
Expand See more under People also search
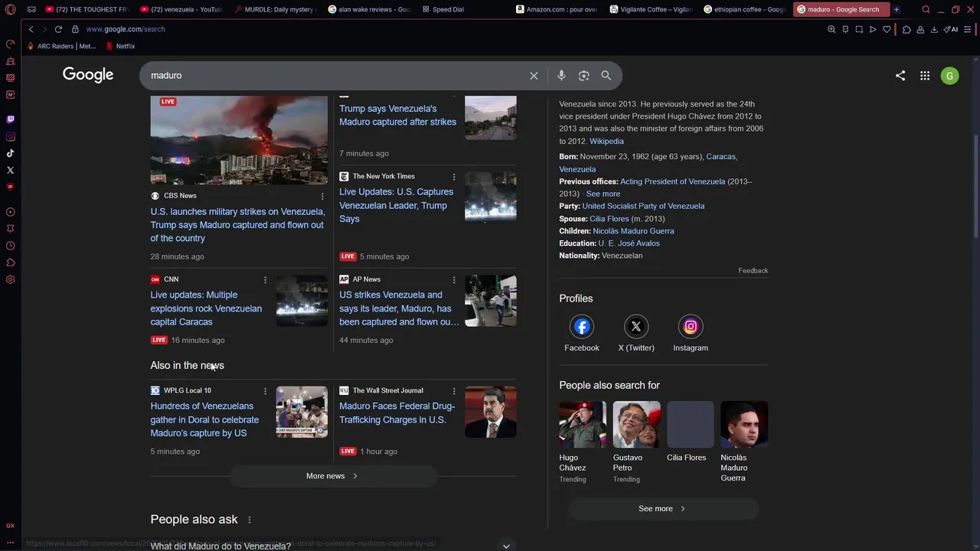tap(663, 508)
